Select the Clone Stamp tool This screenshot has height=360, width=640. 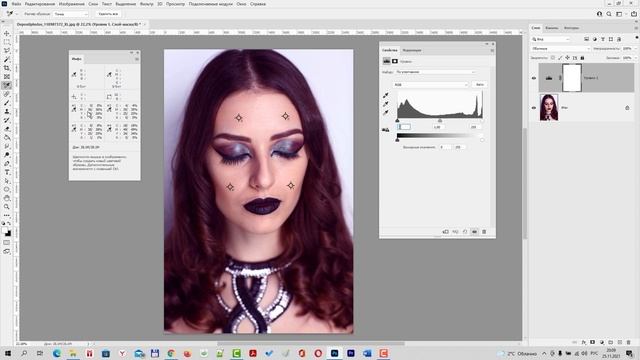point(7,111)
